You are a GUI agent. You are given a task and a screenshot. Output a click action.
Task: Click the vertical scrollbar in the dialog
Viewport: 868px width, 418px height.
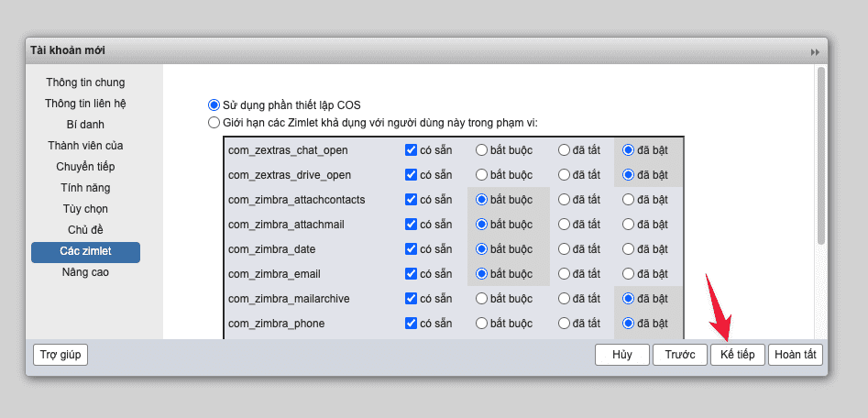(820, 156)
